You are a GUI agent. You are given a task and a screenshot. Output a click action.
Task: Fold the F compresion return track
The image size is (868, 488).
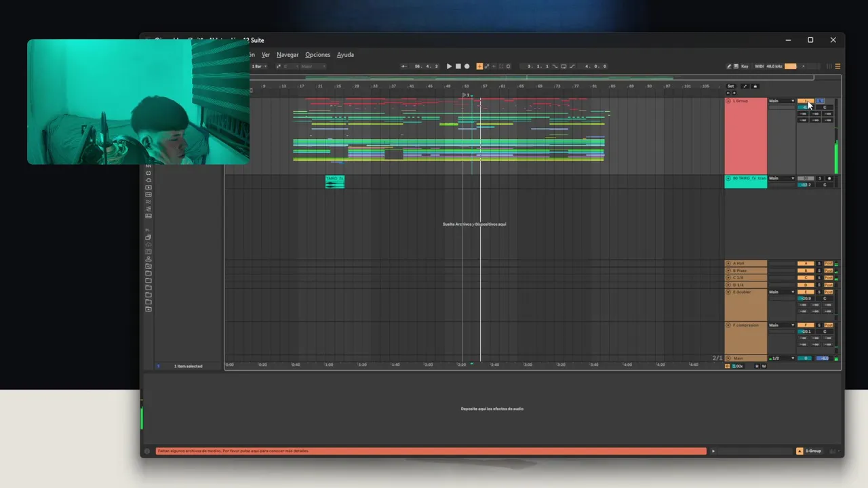pyautogui.click(x=728, y=325)
